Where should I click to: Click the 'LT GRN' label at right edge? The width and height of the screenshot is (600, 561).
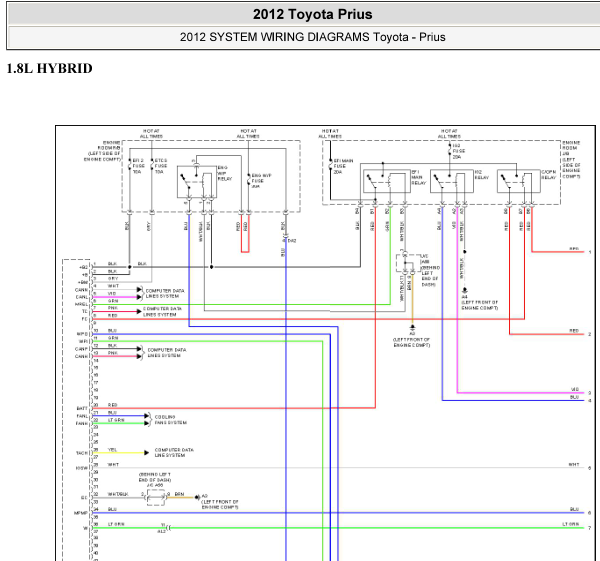571,524
